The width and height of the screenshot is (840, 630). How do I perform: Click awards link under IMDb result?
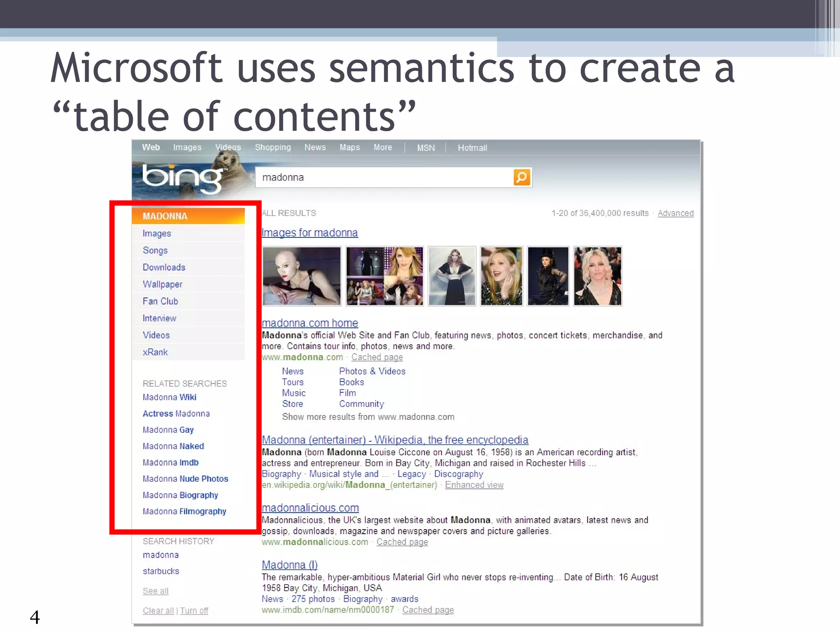(404, 599)
